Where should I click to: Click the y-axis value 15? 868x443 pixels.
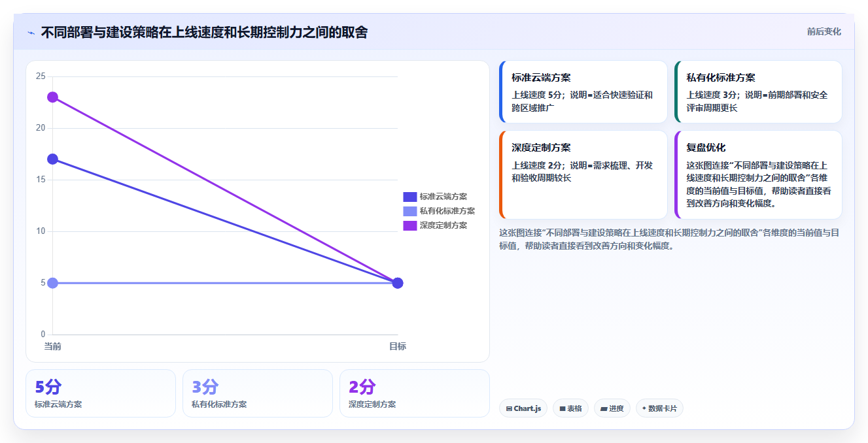[x=40, y=180]
